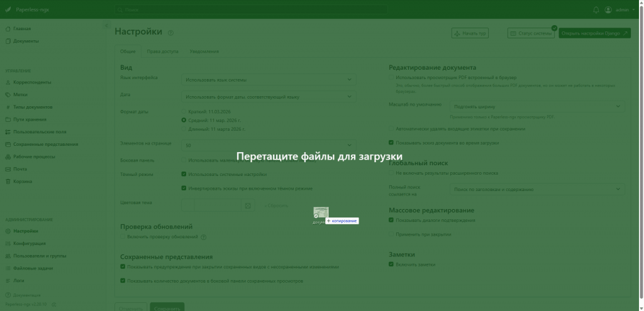Screen dimensions: 644x311
Task: Toggle Показывать диалоги подтверждения checkbox
Action: point(391,220)
